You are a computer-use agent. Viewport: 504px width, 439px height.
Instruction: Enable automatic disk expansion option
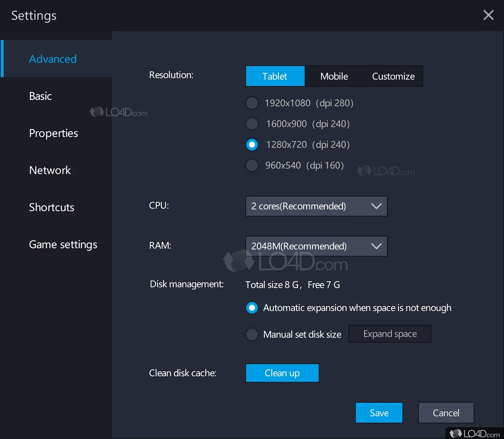coord(252,308)
